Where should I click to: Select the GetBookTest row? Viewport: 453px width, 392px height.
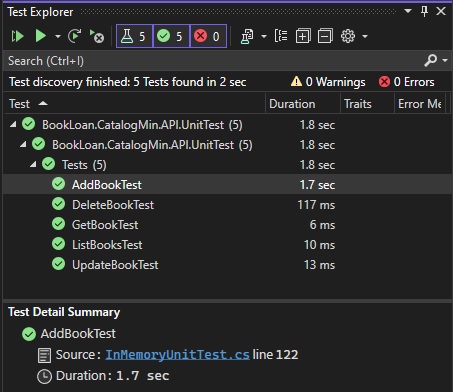point(227,224)
